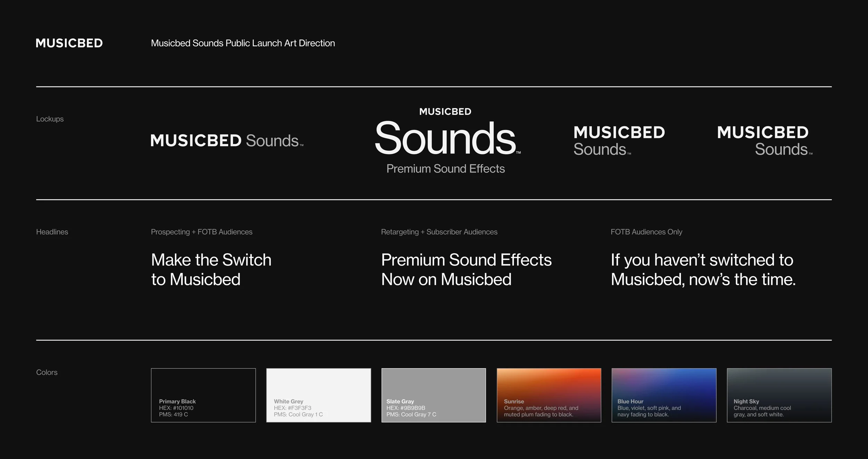Screen dimensions: 868x459
Task: Click the Premium Sound Effects tagline
Action: coord(445,169)
